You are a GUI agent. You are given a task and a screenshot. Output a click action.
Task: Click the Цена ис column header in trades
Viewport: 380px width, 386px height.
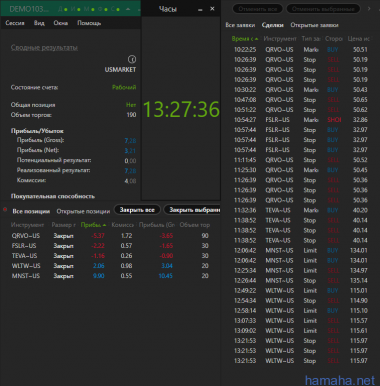[359, 39]
